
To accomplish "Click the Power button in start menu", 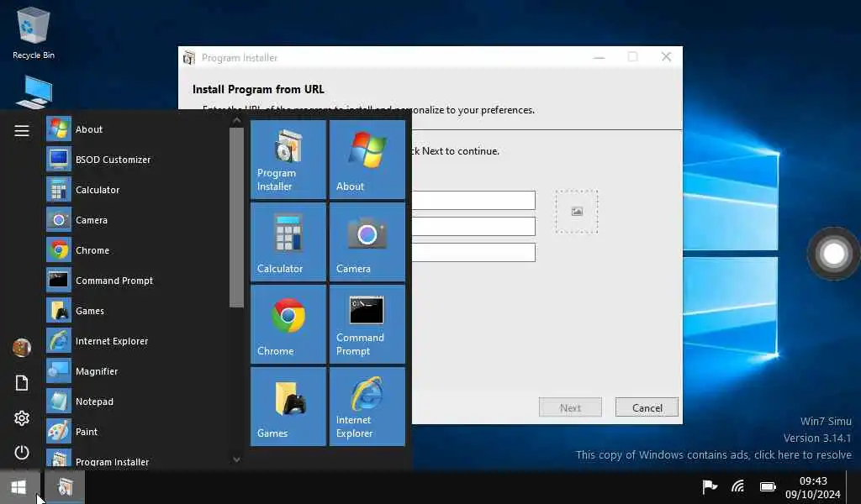I will (22, 453).
